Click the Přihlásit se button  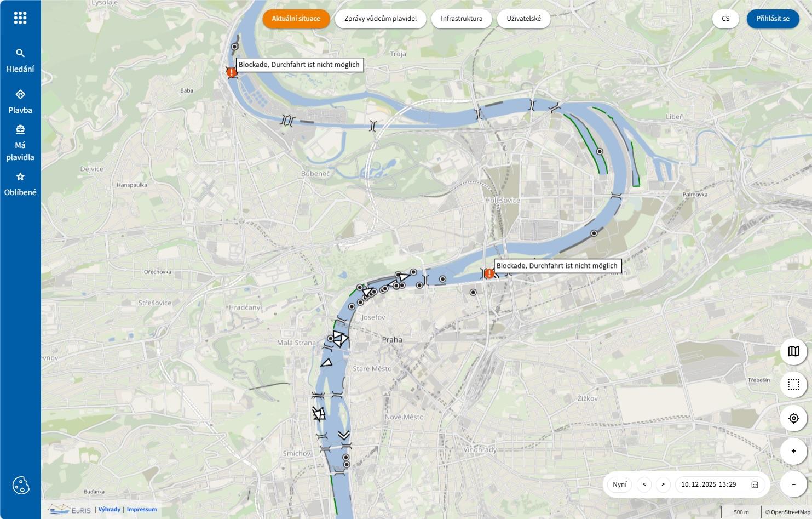click(x=773, y=19)
